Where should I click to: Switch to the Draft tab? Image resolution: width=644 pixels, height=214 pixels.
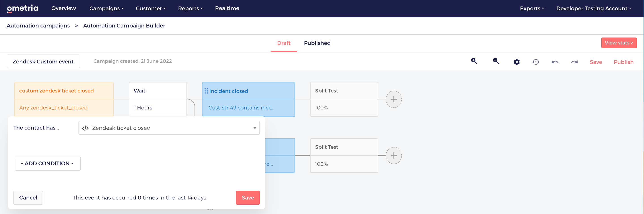click(284, 43)
